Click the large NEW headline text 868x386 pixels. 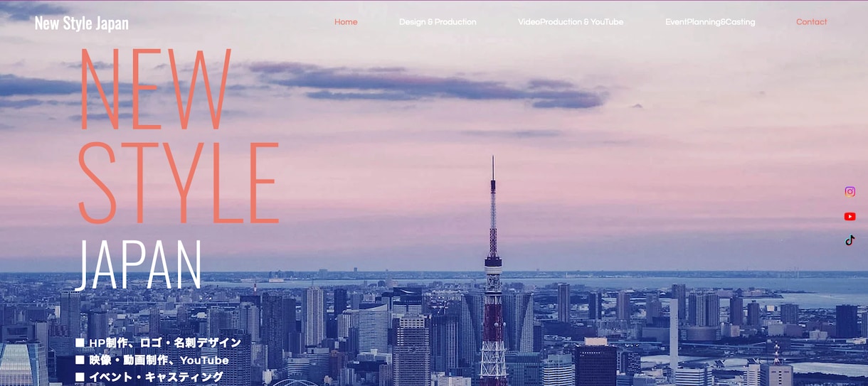point(155,89)
